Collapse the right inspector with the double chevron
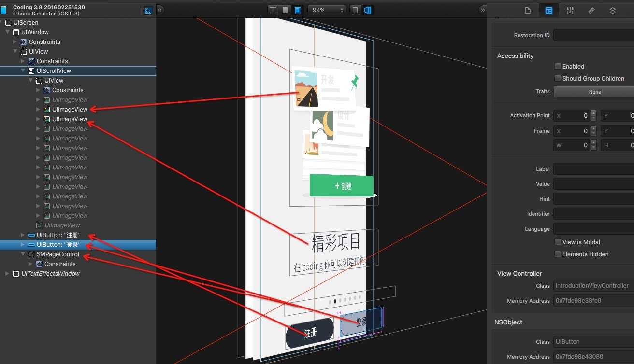Image resolution: width=634 pixels, height=364 pixels. tap(483, 10)
